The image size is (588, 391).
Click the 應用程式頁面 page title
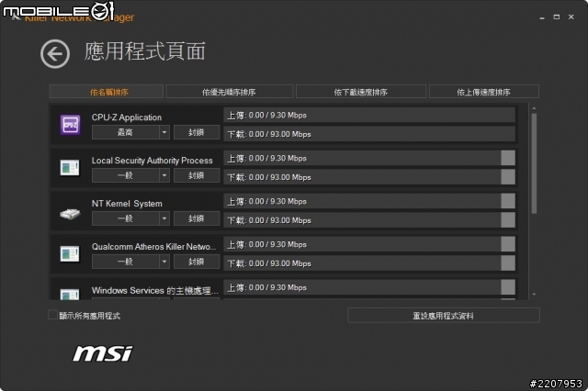pos(145,51)
